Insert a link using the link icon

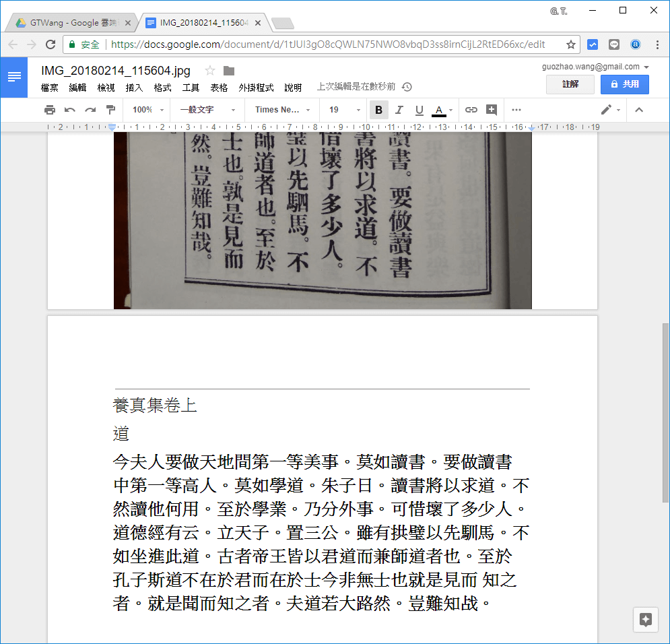point(471,110)
